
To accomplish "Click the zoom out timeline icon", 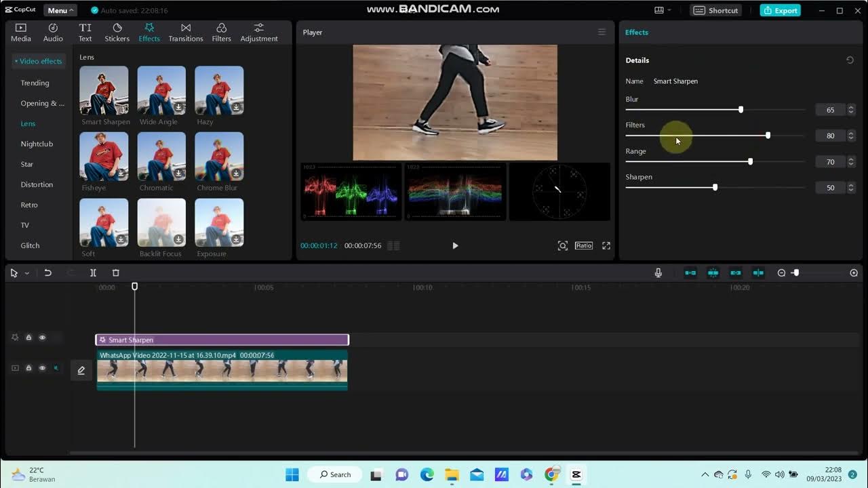I will pos(781,272).
